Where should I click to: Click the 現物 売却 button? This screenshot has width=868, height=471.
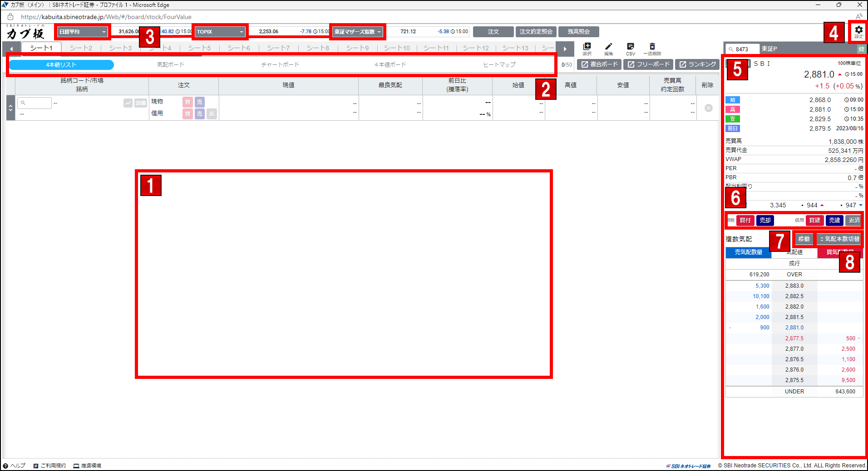pyautogui.click(x=765, y=221)
